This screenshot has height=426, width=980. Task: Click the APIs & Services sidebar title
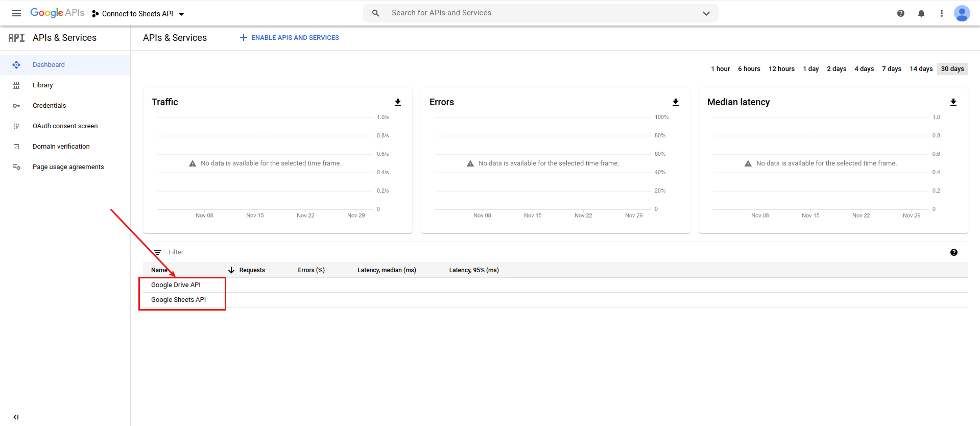tap(64, 38)
